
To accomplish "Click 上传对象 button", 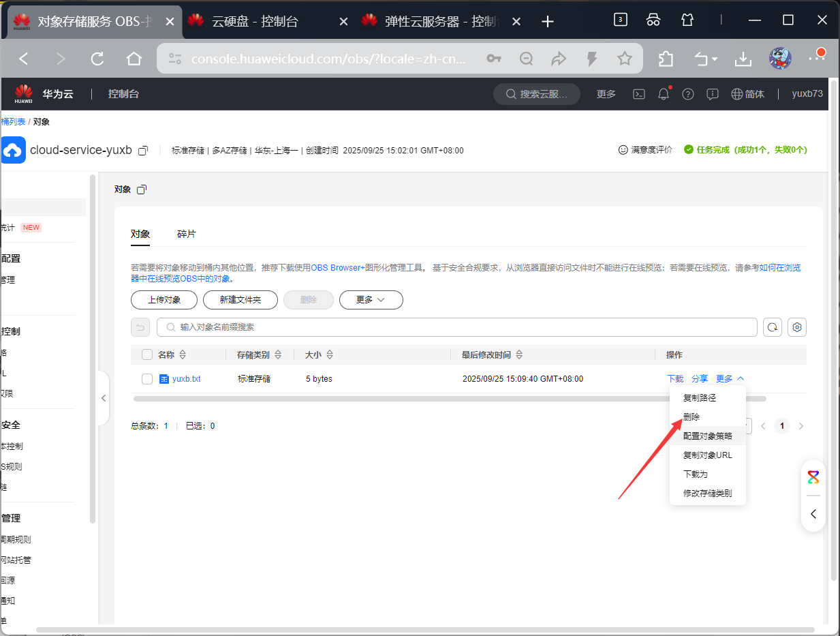I will [x=164, y=300].
